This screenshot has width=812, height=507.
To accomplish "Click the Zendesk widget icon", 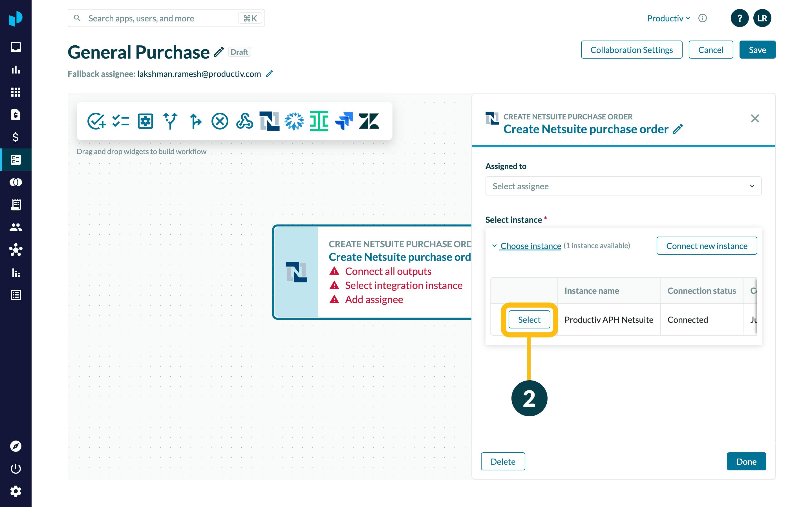I will pyautogui.click(x=369, y=121).
